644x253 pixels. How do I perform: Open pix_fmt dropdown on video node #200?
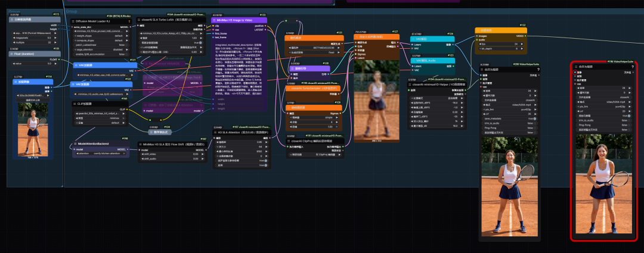click(x=509, y=109)
